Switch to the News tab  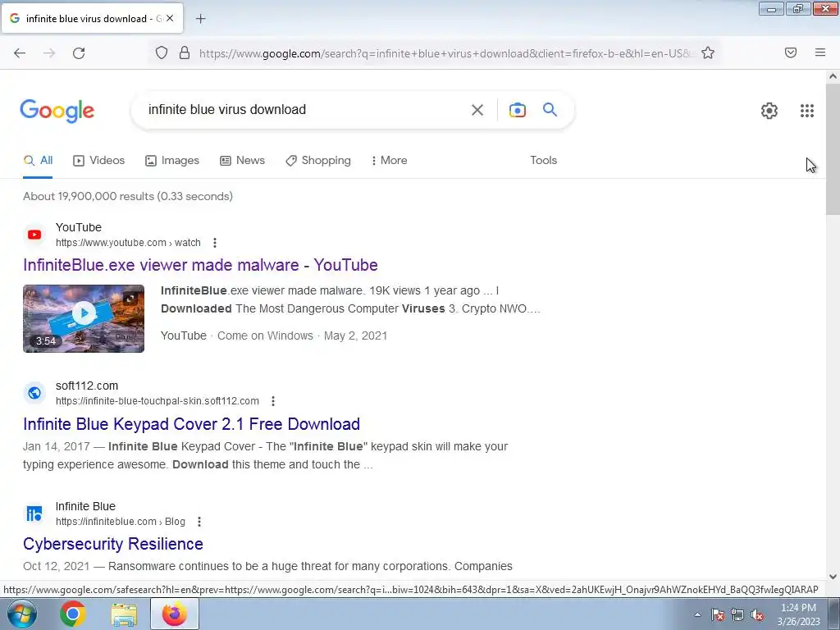coord(243,160)
